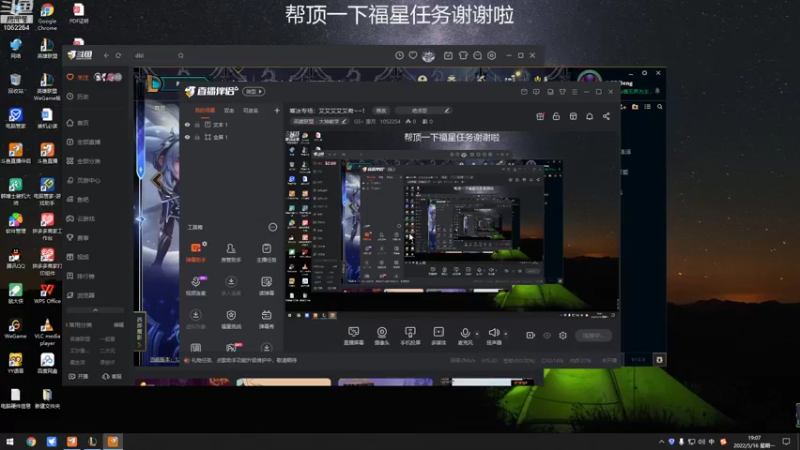Expand speaker options arrow
800x450 pixels.
506,334
